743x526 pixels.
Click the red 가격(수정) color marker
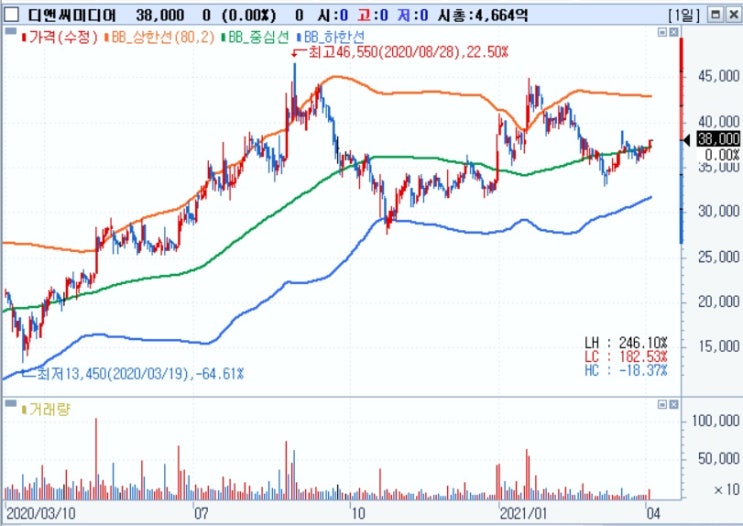(24, 37)
